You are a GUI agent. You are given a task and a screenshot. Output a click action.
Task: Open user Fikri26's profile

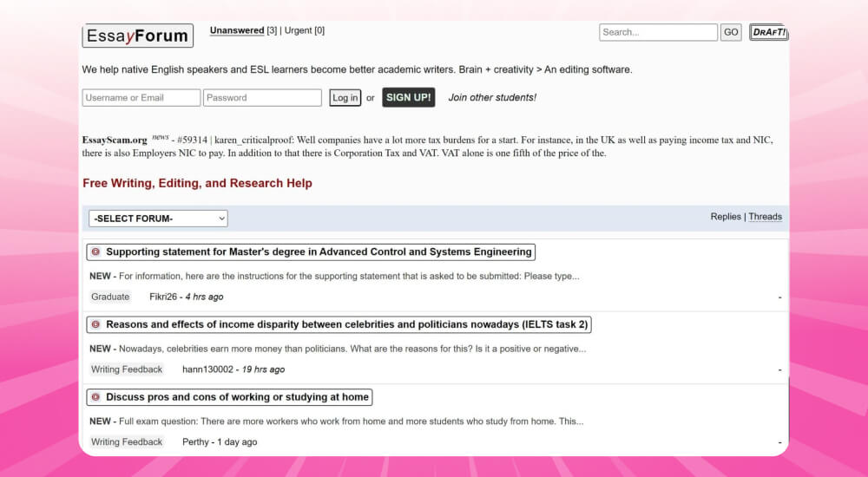click(162, 297)
